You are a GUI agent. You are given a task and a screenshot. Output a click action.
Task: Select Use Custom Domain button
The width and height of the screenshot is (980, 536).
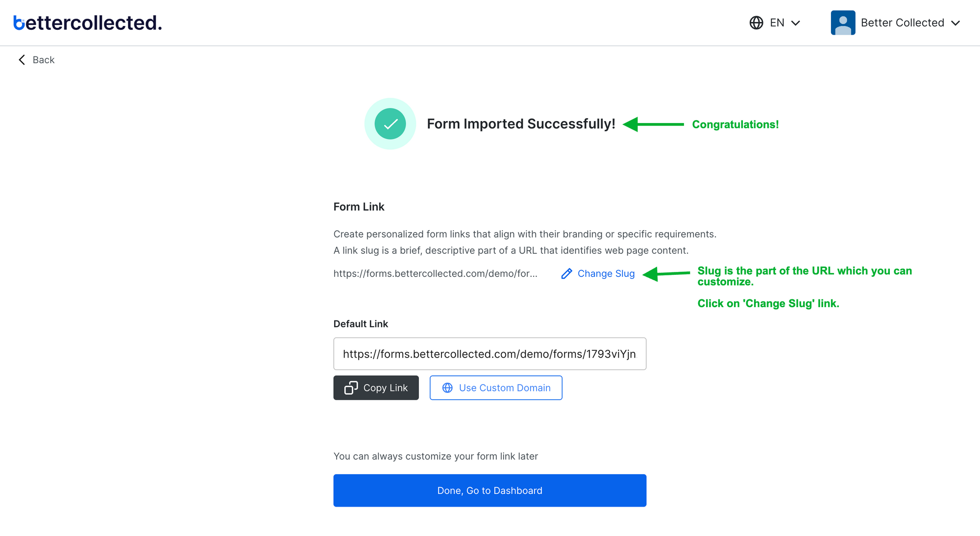496,388
